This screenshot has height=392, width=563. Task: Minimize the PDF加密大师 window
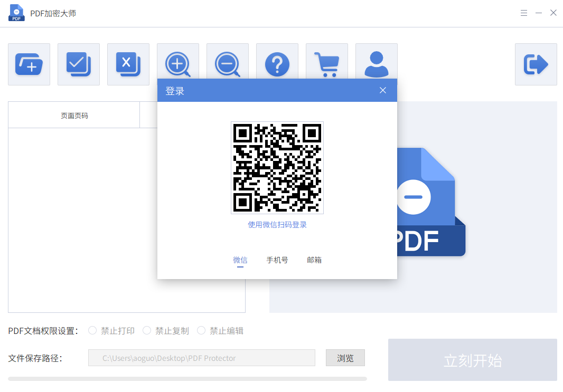point(539,13)
